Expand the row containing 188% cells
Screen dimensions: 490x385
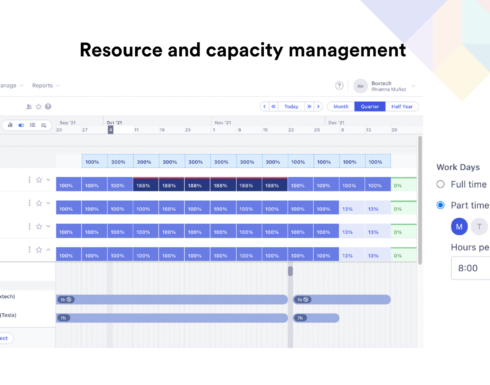48,180
